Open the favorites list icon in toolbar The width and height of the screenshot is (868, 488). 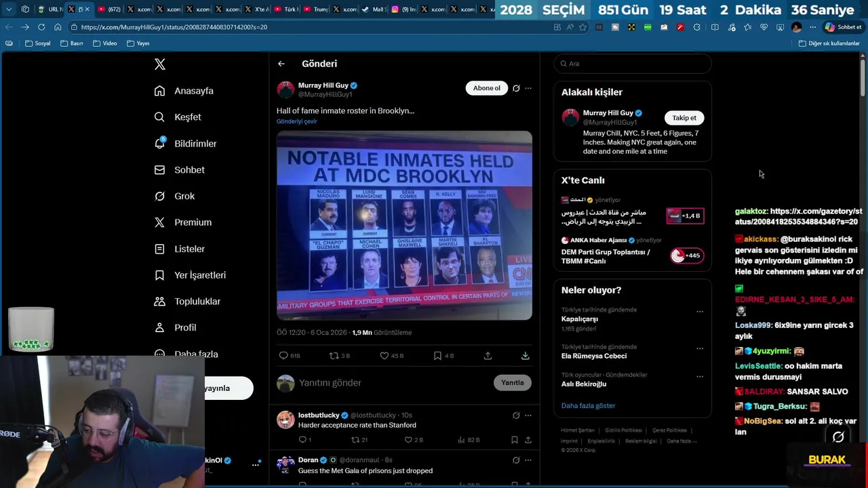pyautogui.click(x=747, y=27)
